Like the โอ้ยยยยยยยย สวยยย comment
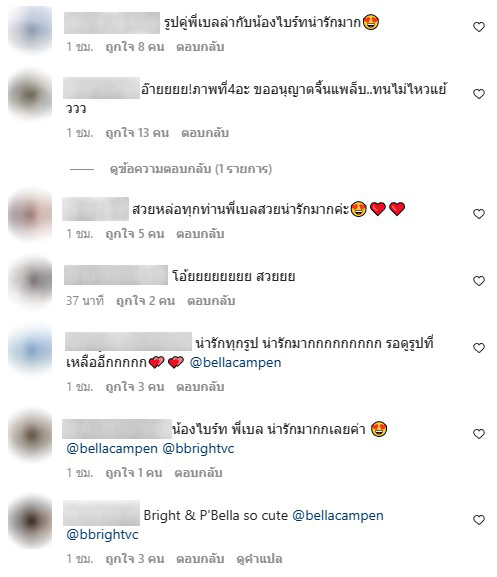Image resolution: width=497 pixels, height=577 pixels. click(479, 281)
